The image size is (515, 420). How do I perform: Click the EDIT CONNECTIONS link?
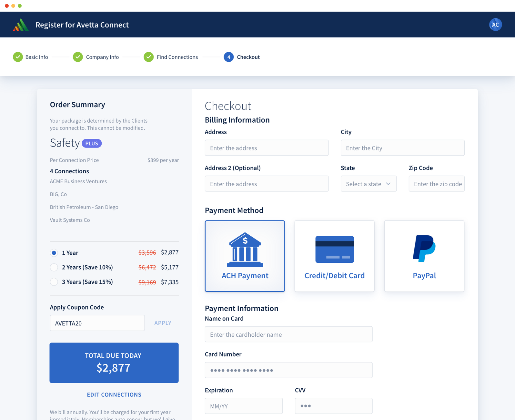pyautogui.click(x=114, y=394)
